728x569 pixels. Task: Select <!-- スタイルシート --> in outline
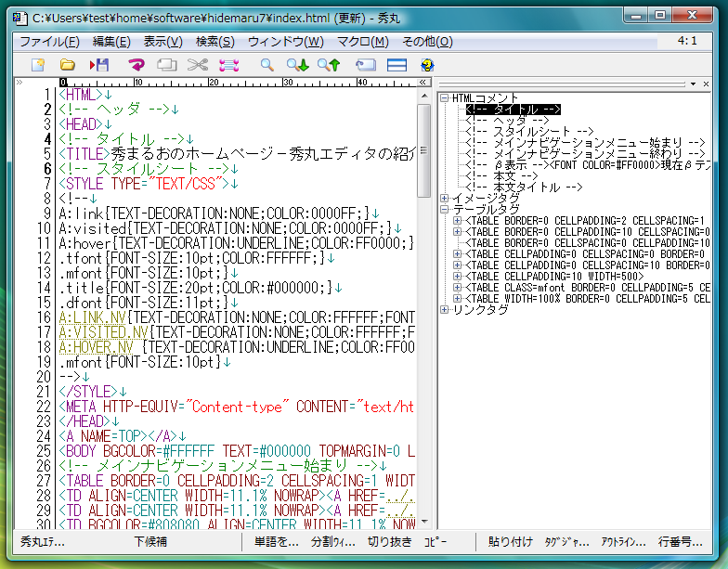pos(529,132)
